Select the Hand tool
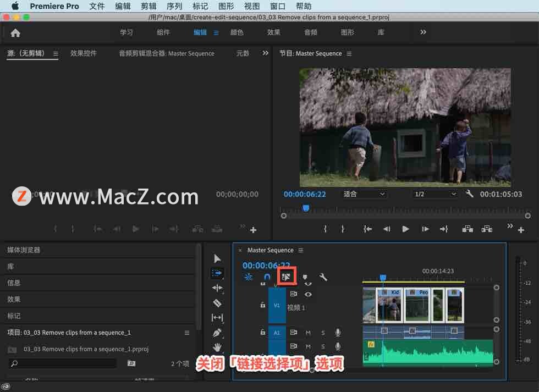Screen dimensions: 539x392 coord(217,347)
